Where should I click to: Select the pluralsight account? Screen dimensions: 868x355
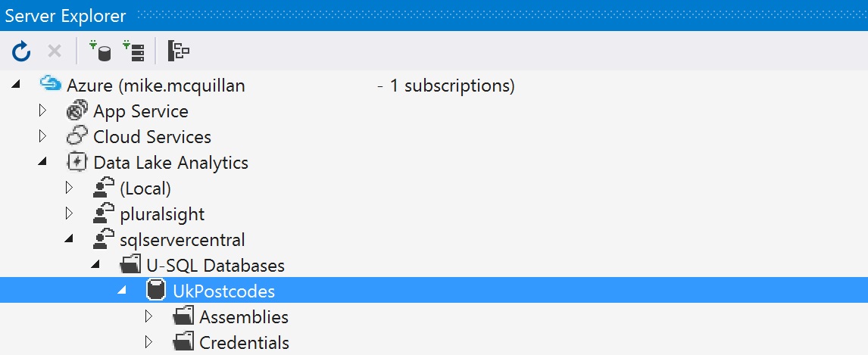tap(162, 213)
